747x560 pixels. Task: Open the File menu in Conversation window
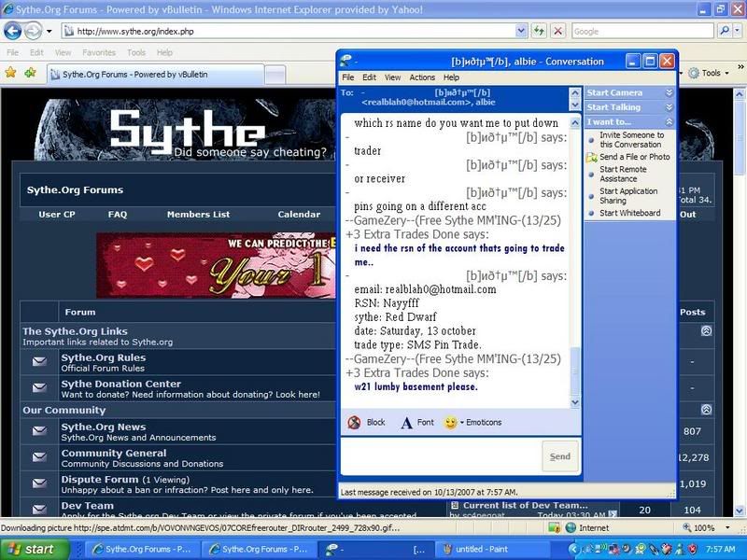tap(348, 77)
